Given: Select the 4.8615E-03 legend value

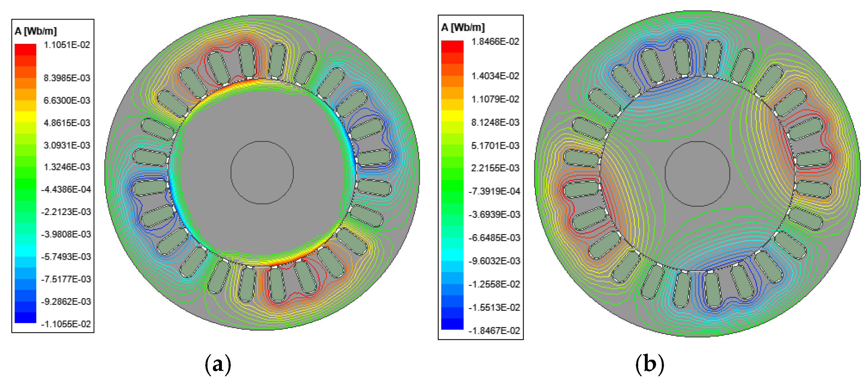Looking at the screenshot, I should (67, 123).
